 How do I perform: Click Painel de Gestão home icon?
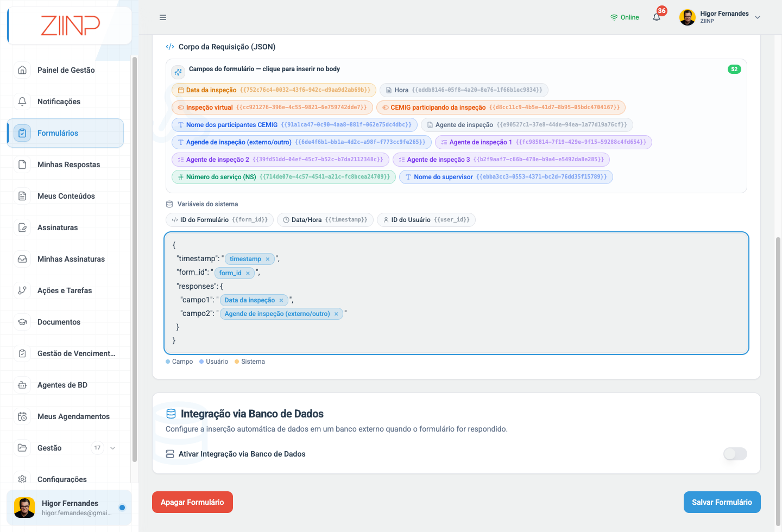pyautogui.click(x=22, y=70)
